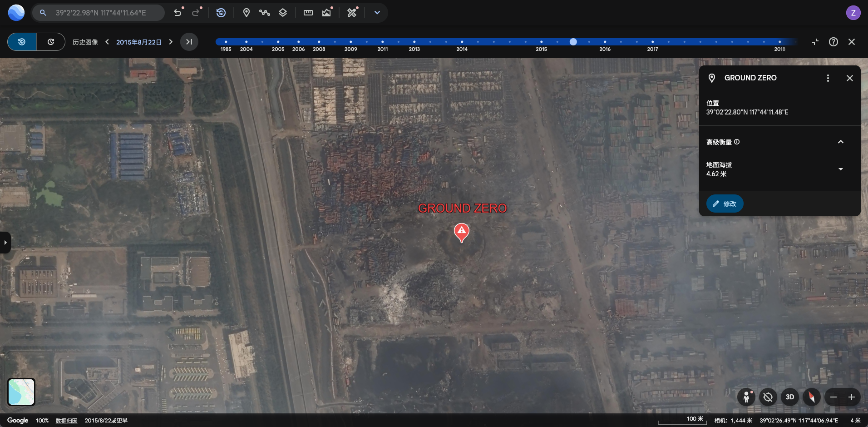Expand the toolbar overflow chevron
Screen dimensions: 868x427
(377, 13)
